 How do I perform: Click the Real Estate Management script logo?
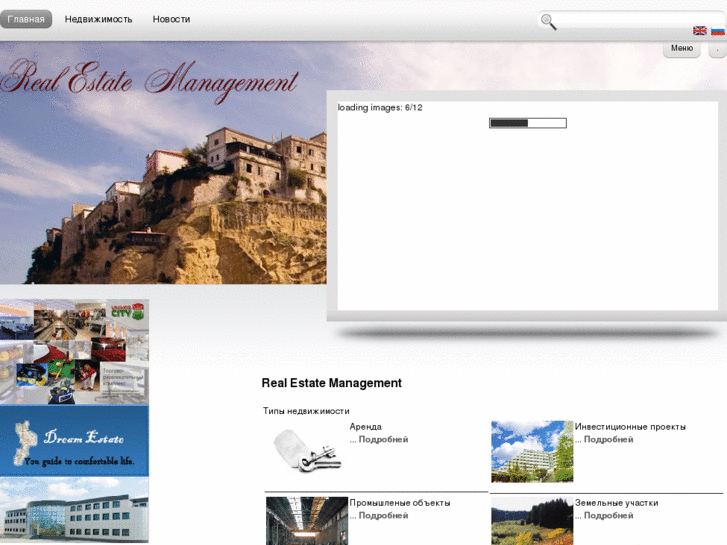(x=149, y=81)
